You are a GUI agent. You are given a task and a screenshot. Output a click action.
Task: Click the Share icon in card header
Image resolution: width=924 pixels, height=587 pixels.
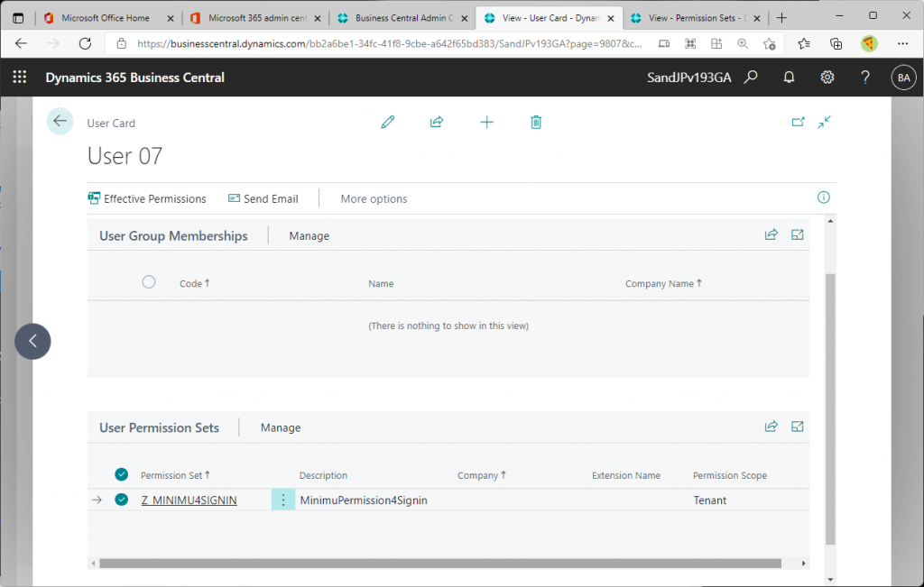pyautogui.click(x=437, y=122)
